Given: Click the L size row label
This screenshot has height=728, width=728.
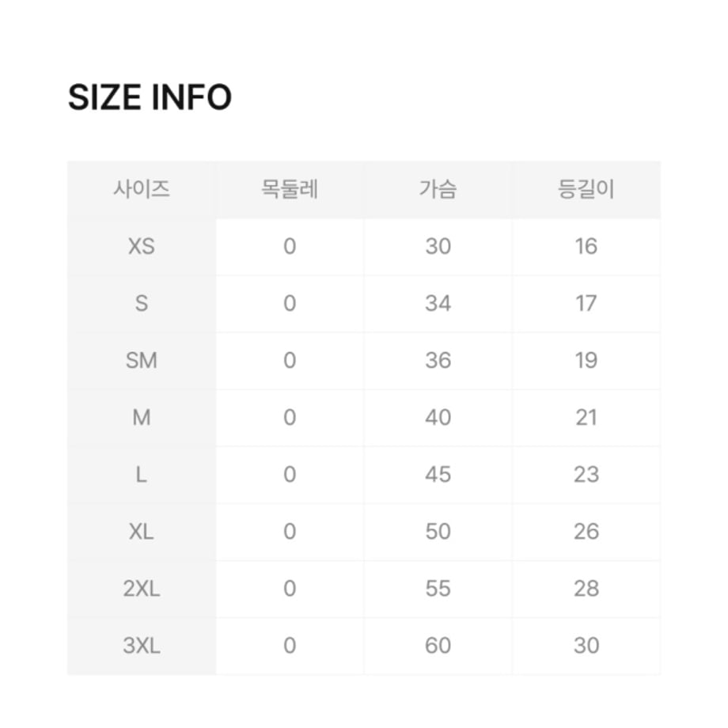Looking at the screenshot, I should 142,475.
